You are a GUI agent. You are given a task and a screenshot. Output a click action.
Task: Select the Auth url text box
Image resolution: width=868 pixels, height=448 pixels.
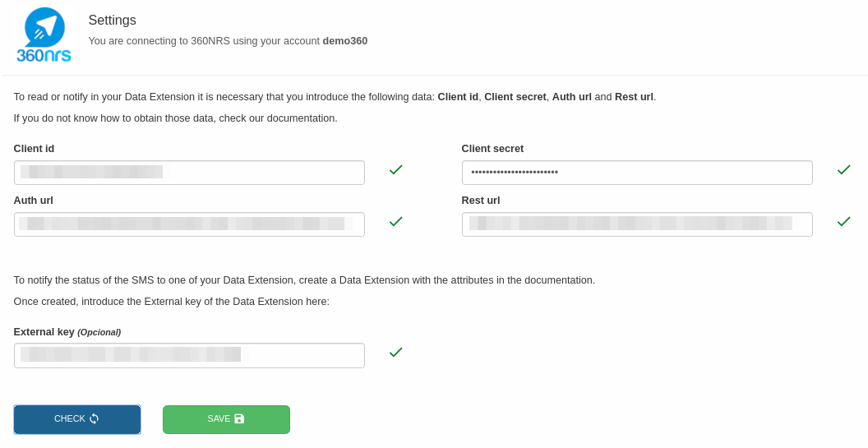(189, 224)
